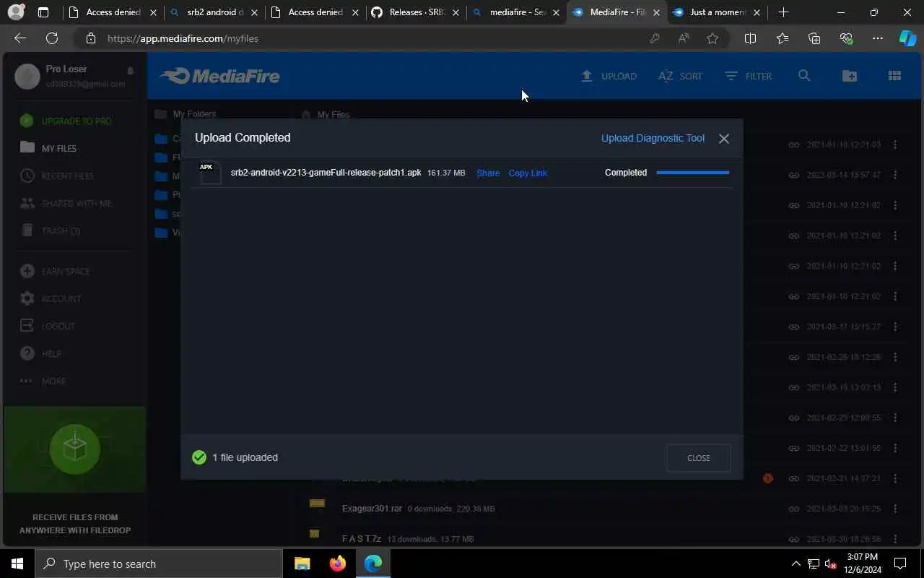Show hidden system tray icons chevron
The image size is (924, 578).
coord(796,564)
